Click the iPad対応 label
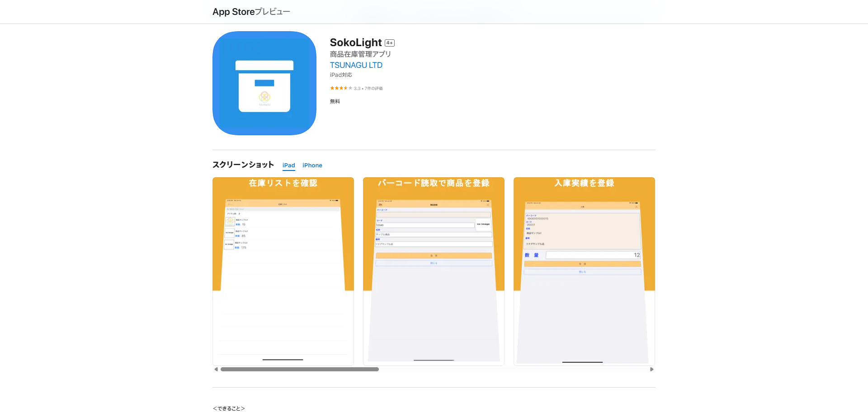 pyautogui.click(x=341, y=75)
